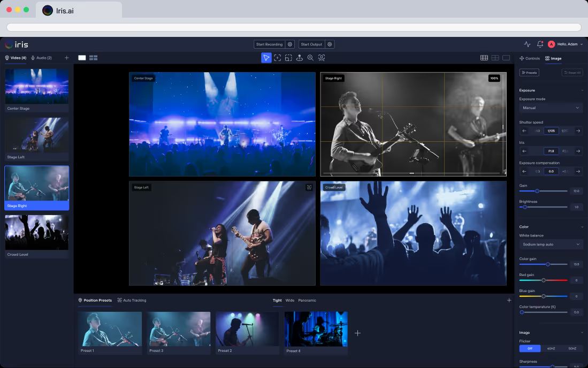Image resolution: width=588 pixels, height=368 pixels.
Task: Select the pointer arrow tool
Action: coord(266,58)
